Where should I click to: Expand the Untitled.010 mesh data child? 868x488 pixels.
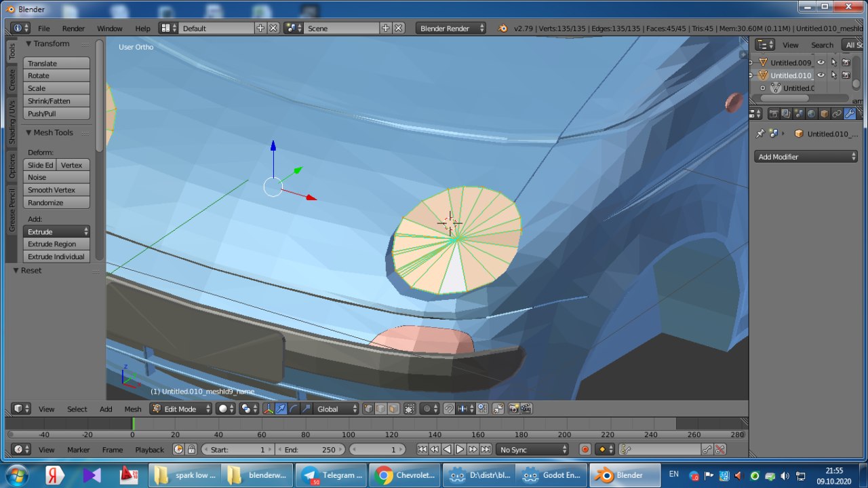click(x=763, y=88)
